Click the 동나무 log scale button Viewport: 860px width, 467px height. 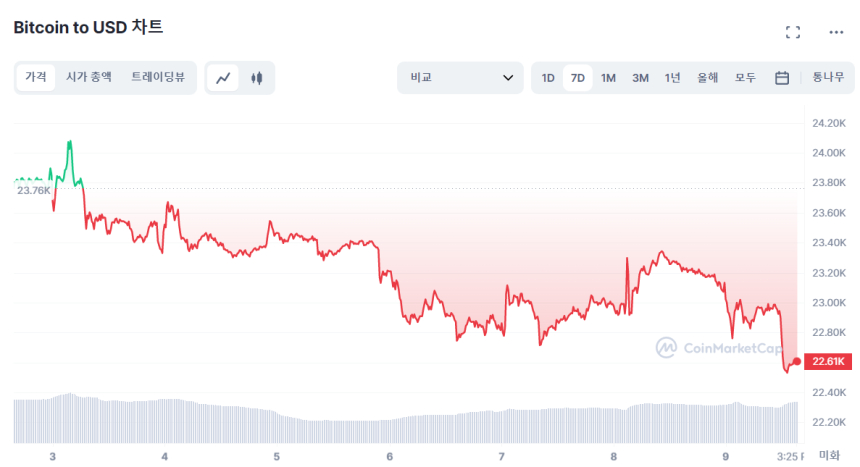(828, 78)
